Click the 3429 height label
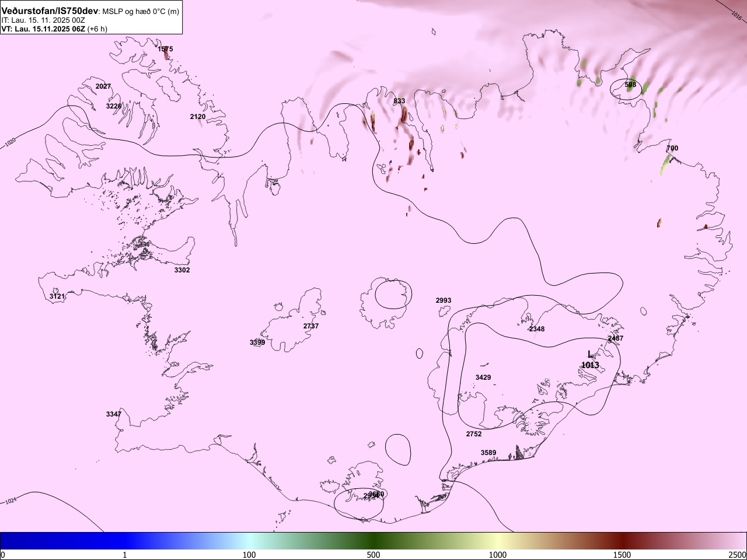Screen dimensions: 747x560 point(483,377)
